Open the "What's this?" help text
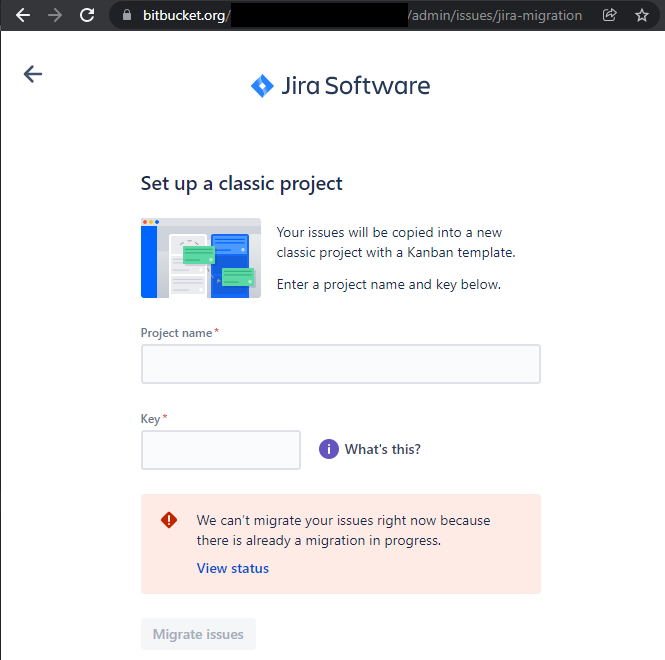The image size is (665, 660). coord(383,449)
